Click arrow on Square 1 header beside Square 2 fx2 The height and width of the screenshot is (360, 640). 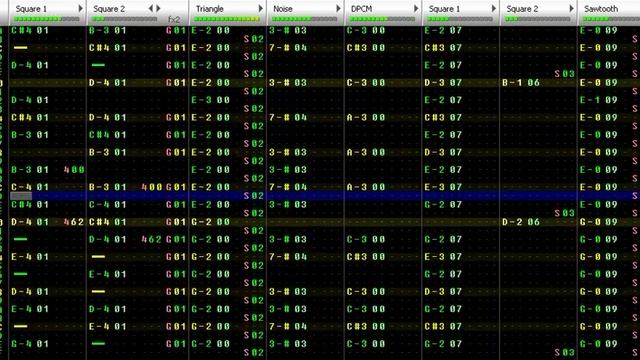pyautogui.click(x=80, y=9)
